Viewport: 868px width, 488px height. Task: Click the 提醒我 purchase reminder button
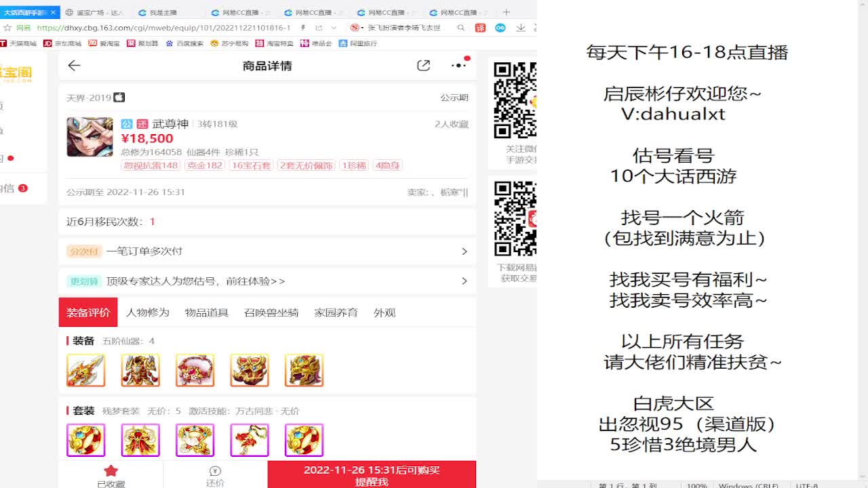pyautogui.click(x=372, y=475)
